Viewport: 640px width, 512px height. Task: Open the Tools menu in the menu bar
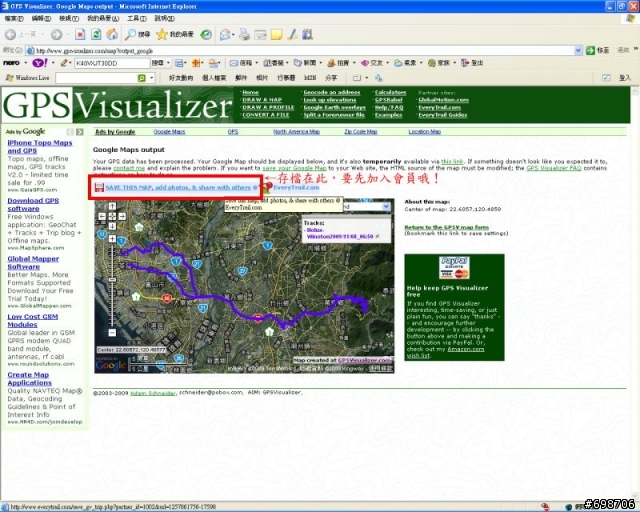(x=137, y=18)
